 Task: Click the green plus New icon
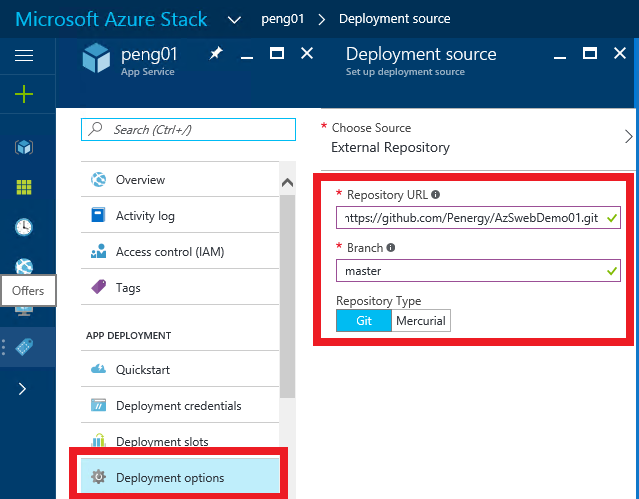coord(24,94)
